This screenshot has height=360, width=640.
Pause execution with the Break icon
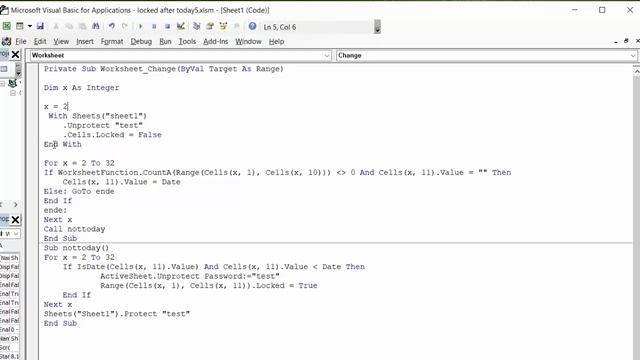[x=154, y=27]
